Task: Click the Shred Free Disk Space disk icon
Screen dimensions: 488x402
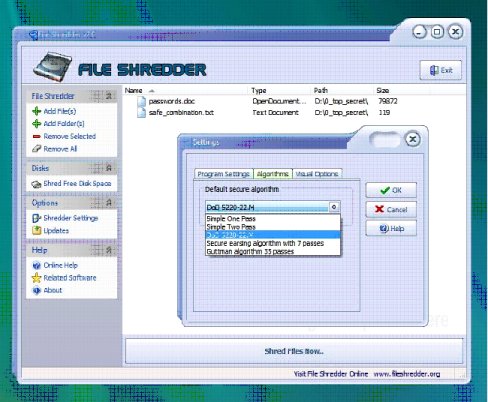Action: (36, 184)
